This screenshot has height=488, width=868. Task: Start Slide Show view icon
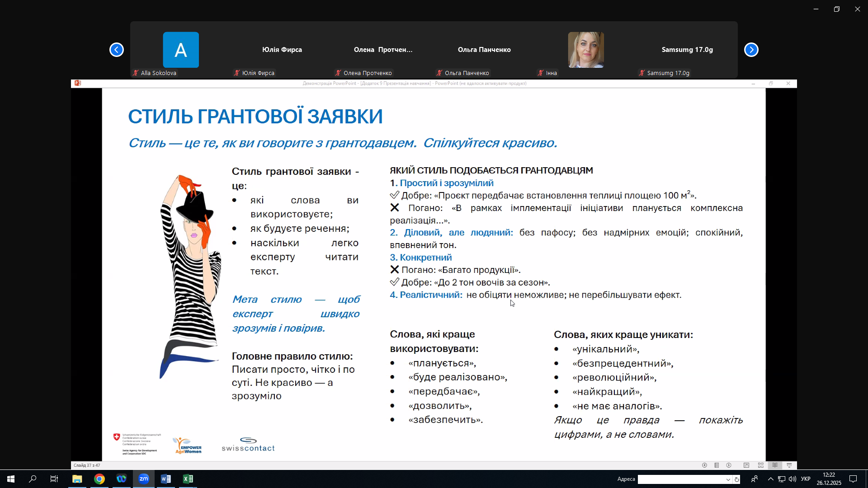click(x=789, y=465)
